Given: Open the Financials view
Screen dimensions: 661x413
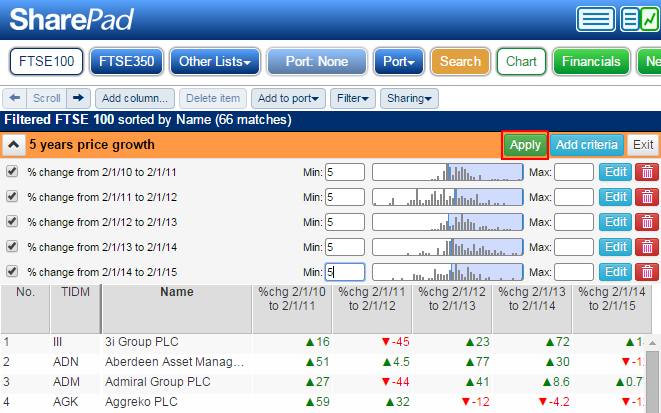Looking at the screenshot, I should 591,62.
